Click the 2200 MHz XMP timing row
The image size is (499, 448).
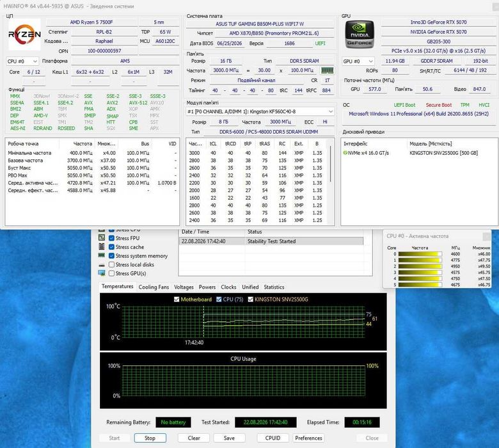click(257, 183)
